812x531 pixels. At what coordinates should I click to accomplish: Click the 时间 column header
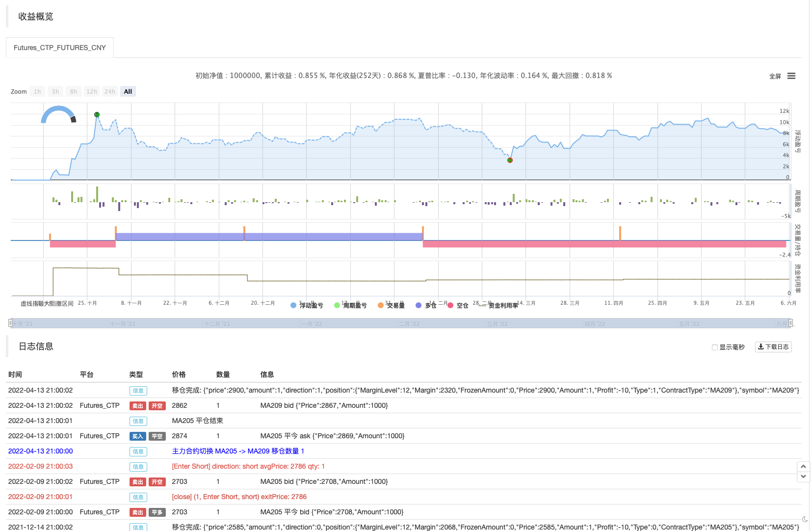(15, 374)
